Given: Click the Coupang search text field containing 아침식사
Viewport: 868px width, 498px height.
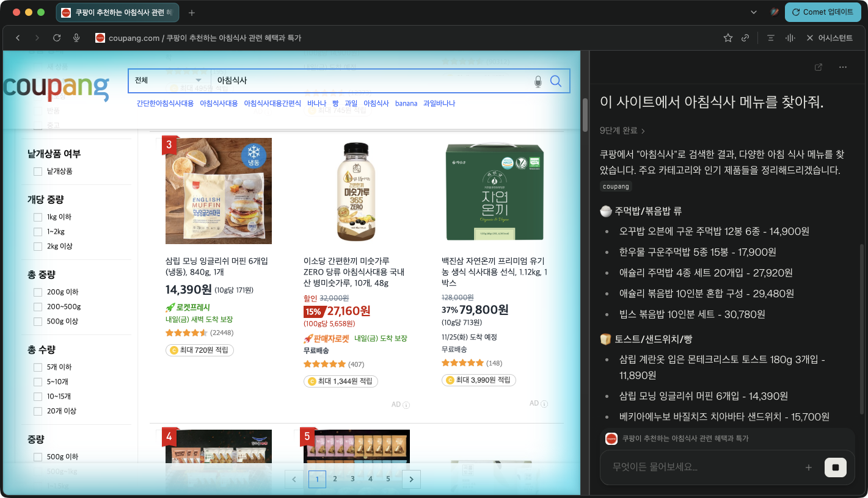Looking at the screenshot, I should [371, 81].
